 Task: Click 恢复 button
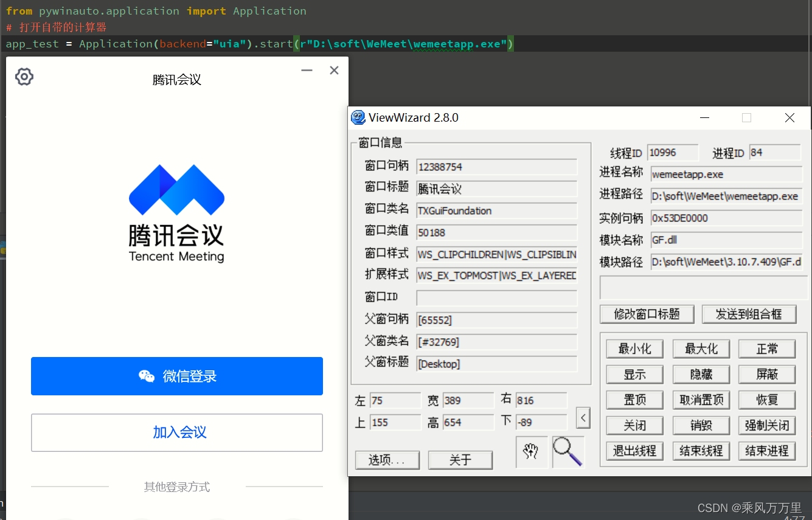[767, 400]
